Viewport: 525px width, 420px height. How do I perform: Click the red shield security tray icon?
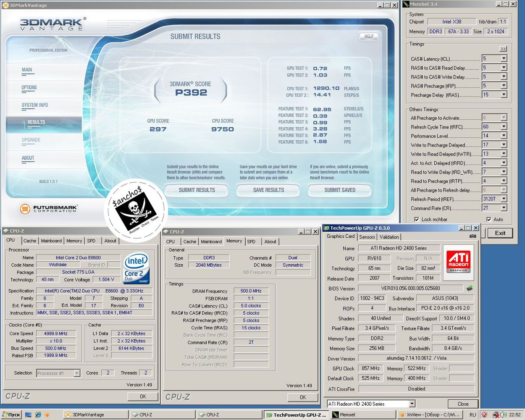(484, 415)
